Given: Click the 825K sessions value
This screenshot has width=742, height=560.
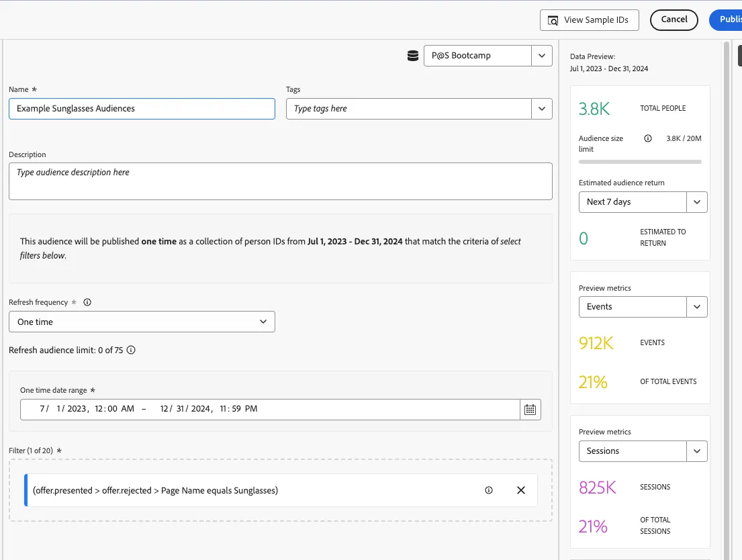Looking at the screenshot, I should (x=598, y=487).
